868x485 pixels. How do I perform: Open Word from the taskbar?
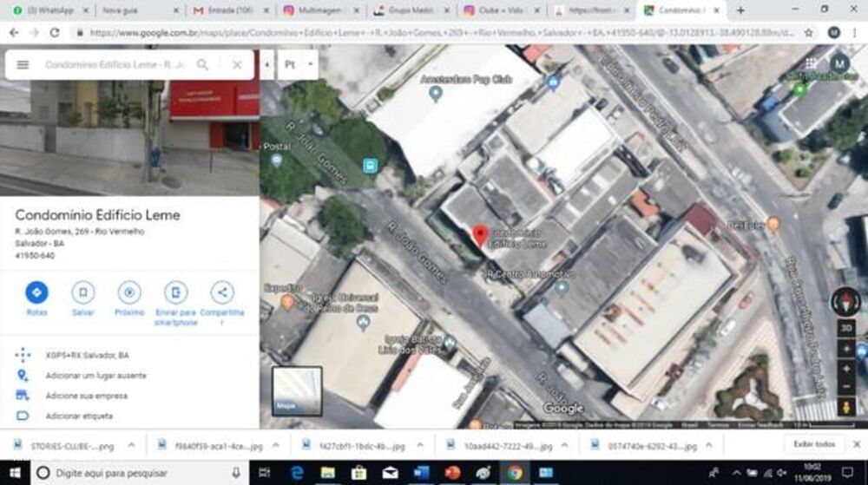(x=421, y=473)
